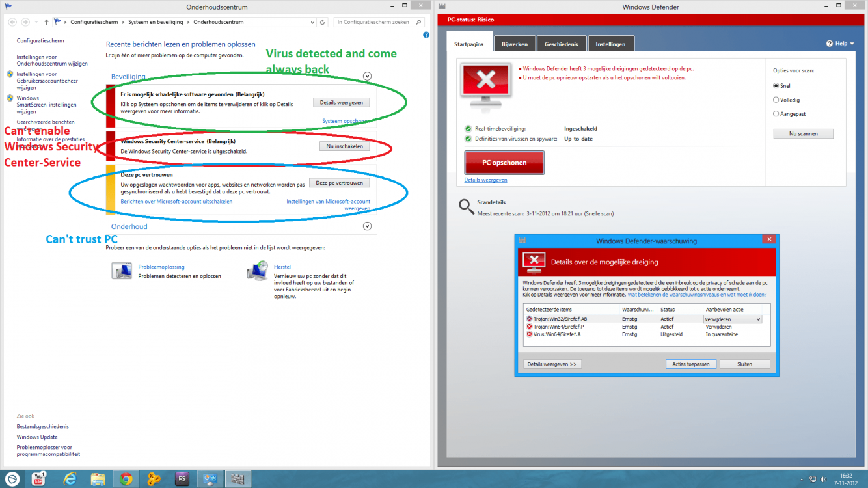Click the Herstel recovery icon
868x488 pixels.
(258, 271)
